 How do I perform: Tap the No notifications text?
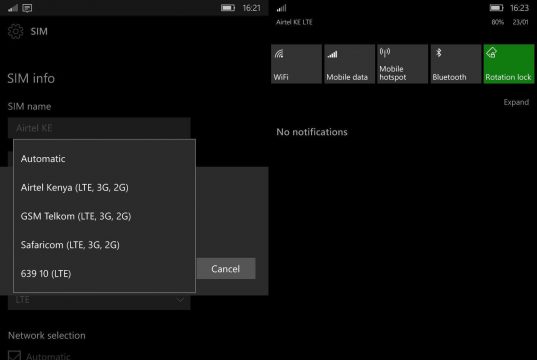point(312,132)
